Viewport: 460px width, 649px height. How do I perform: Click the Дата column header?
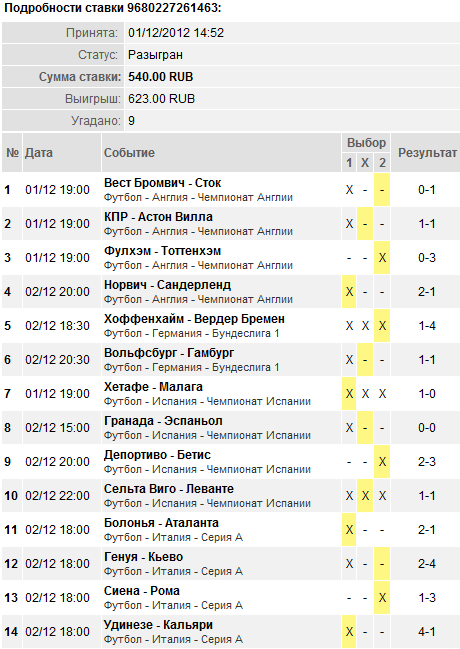click(x=39, y=153)
